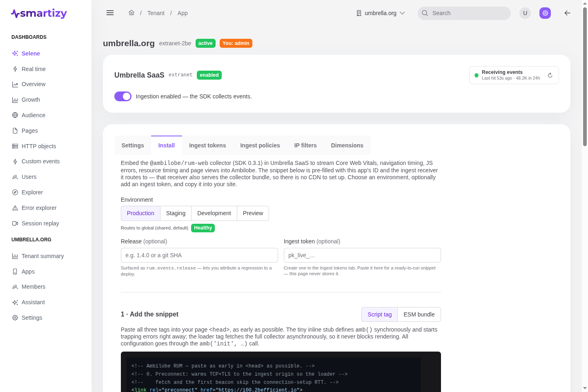Click the Session replay video icon

coord(15,223)
